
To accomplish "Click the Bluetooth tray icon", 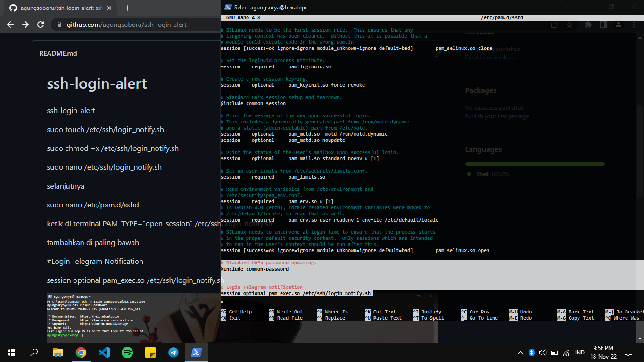I will (x=531, y=352).
